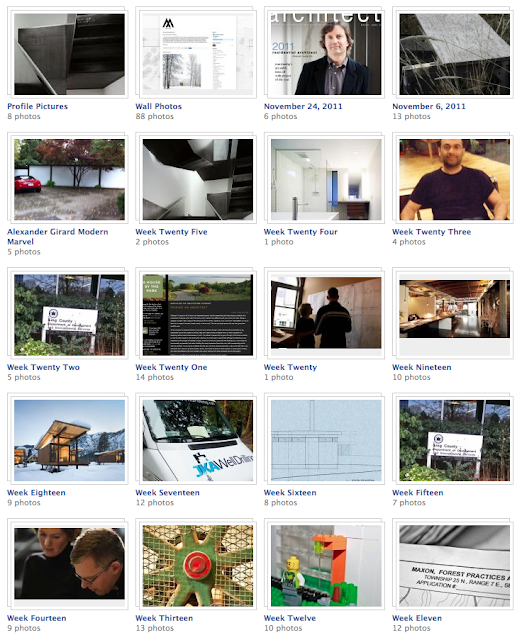Screen dimensions: 522x640
Task: Open the Profile Pictures album thumbnail
Action: tap(69, 54)
